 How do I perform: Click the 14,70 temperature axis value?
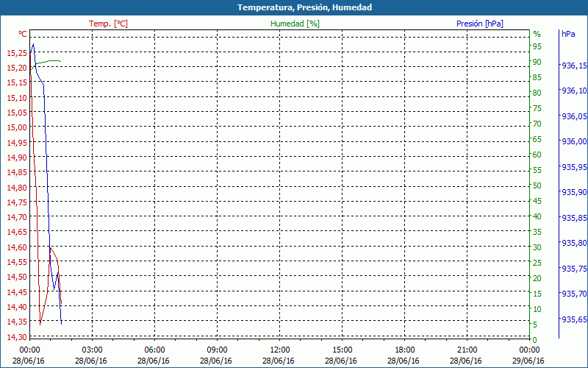(x=17, y=217)
